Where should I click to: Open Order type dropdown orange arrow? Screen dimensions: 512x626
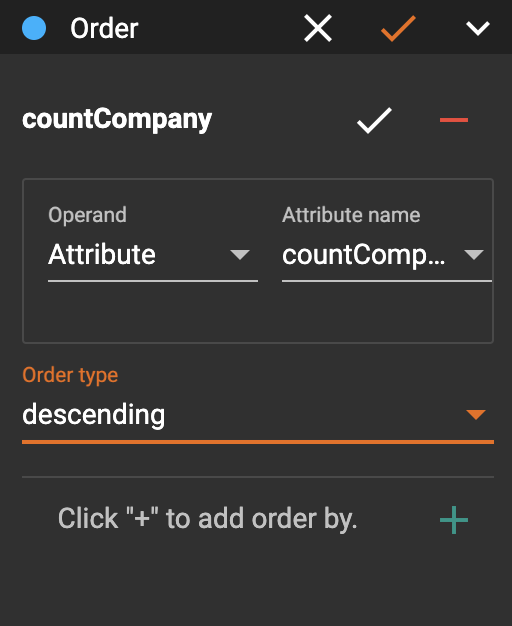pos(476,414)
